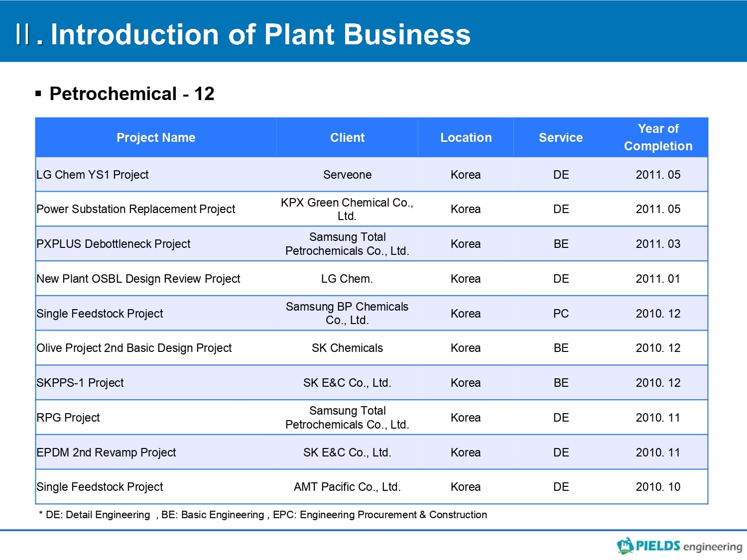Select the slide title 'Introduction of Plant Business'
747x560 pixels.
260,34
